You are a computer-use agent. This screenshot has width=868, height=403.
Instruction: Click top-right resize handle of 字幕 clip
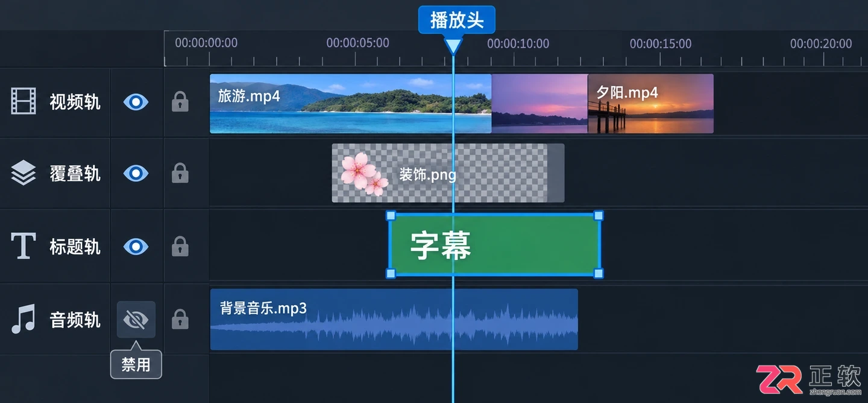coord(599,215)
